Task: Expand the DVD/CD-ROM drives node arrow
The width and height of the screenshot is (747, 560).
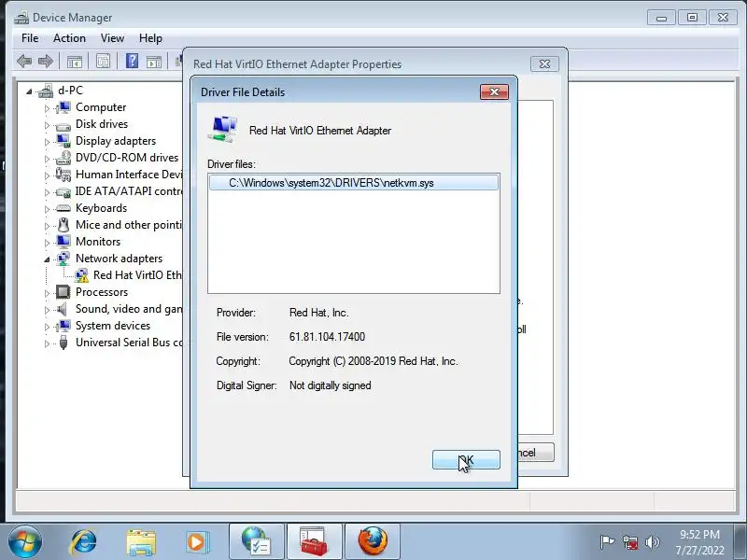Action: pos(47,159)
